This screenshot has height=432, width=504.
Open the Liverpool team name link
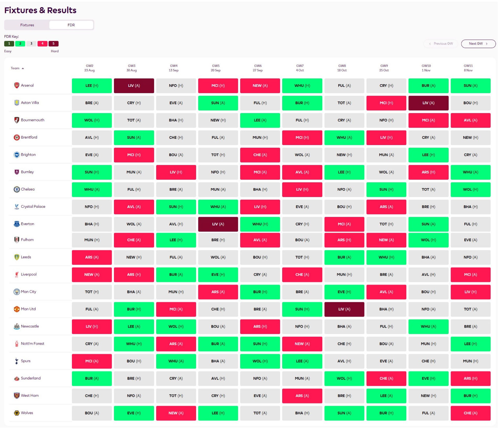pos(29,274)
